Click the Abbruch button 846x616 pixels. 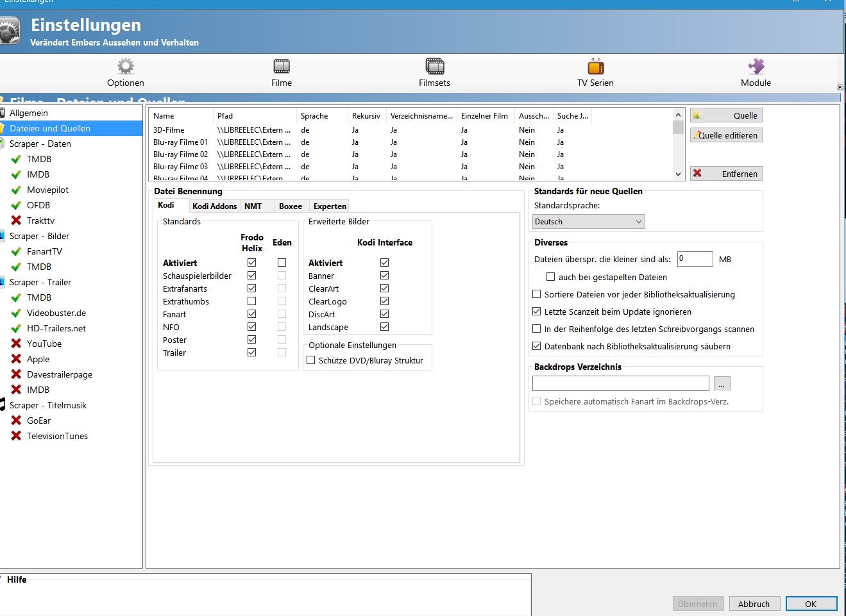point(754,604)
